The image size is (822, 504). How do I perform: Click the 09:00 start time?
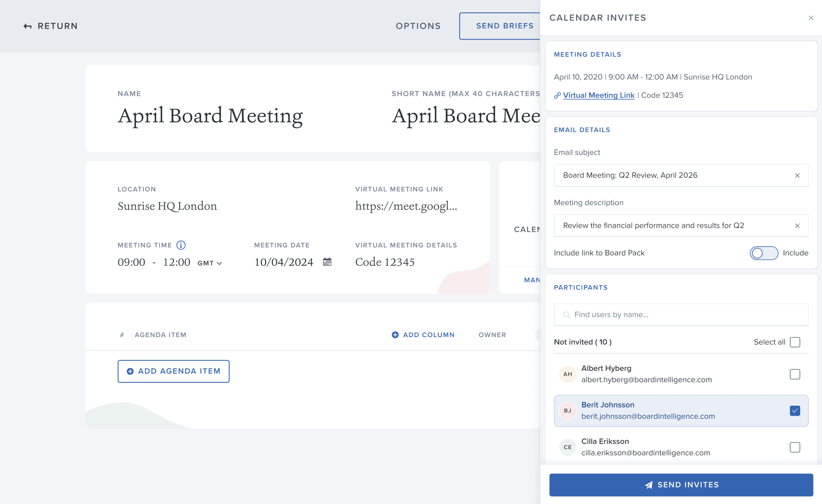pyautogui.click(x=131, y=262)
